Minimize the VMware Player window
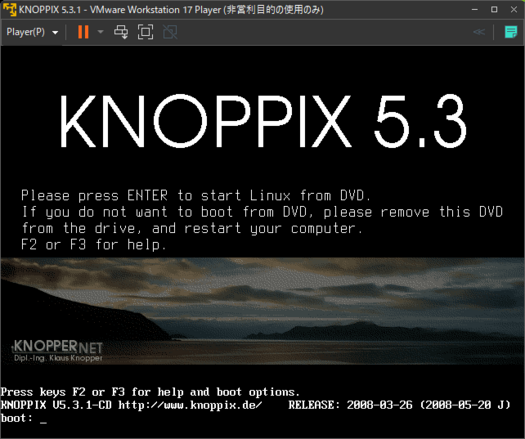 point(474,9)
